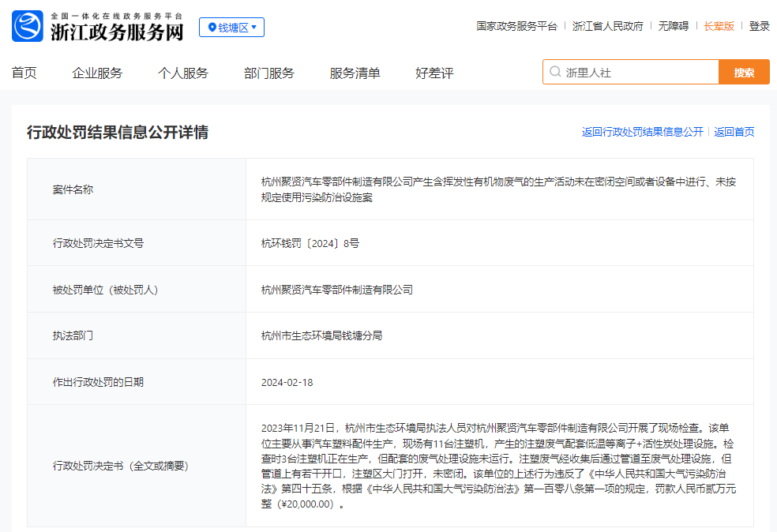Open the 钱塘区 region dropdown
This screenshot has height=532, width=777.
[231, 28]
